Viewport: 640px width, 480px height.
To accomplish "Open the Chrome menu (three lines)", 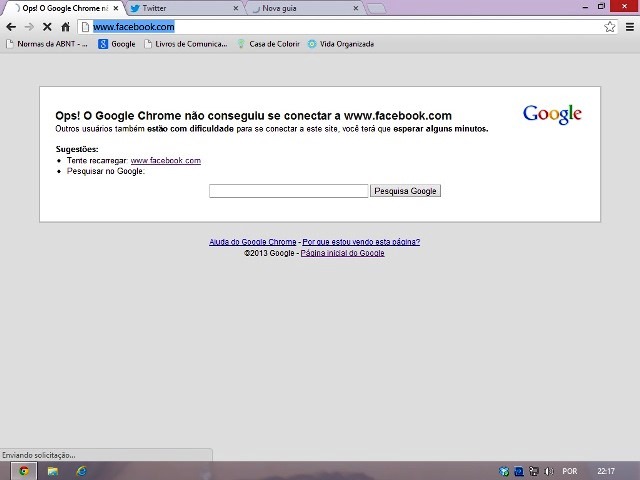I will (630, 27).
